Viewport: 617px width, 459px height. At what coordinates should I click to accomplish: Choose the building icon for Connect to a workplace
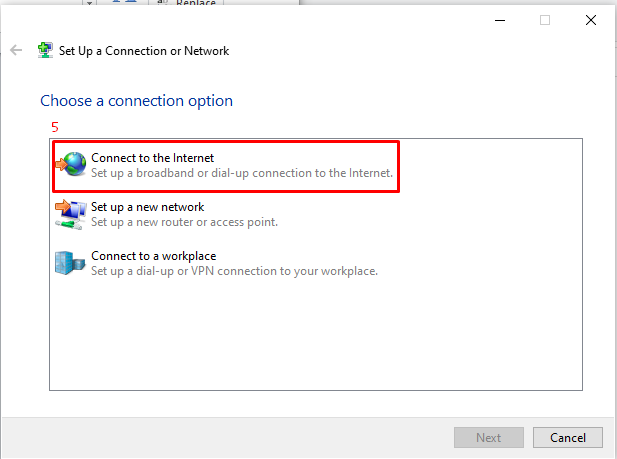[x=70, y=263]
